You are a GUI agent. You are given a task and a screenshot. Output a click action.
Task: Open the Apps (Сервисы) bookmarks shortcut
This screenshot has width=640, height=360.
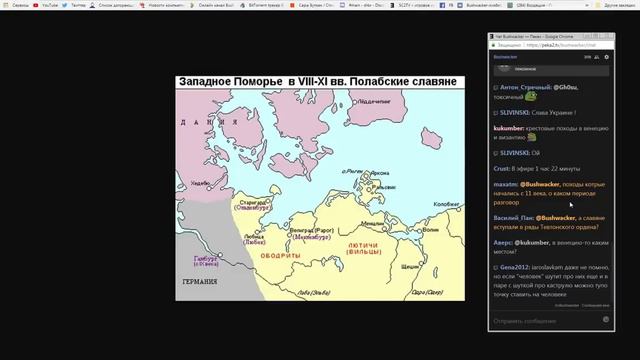[16, 5]
